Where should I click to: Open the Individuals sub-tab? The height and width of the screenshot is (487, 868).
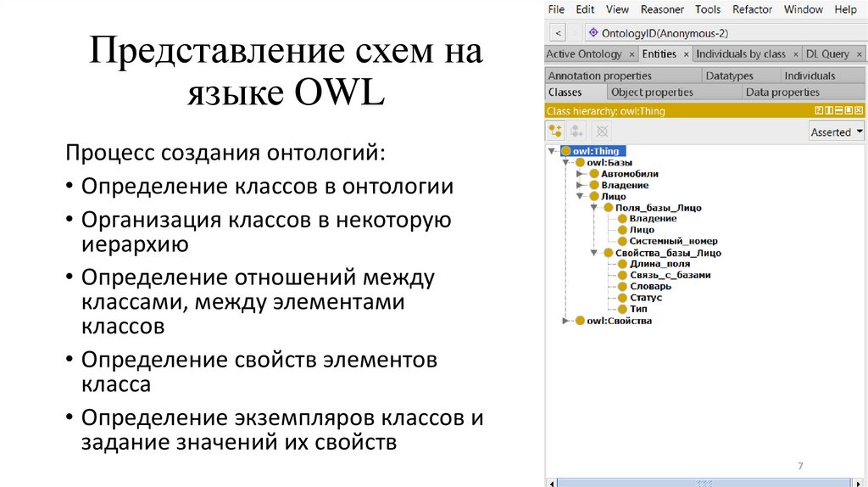tap(822, 76)
